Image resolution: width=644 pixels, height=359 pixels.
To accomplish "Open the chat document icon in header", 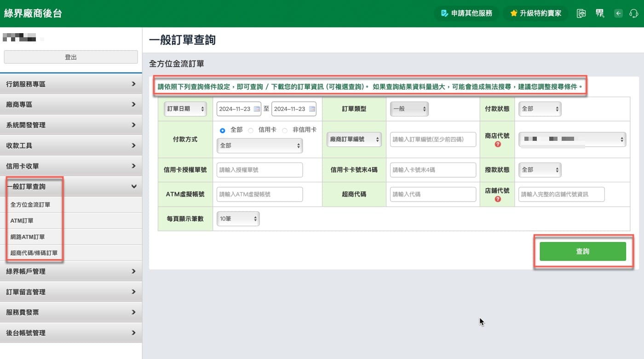I will 582,13.
